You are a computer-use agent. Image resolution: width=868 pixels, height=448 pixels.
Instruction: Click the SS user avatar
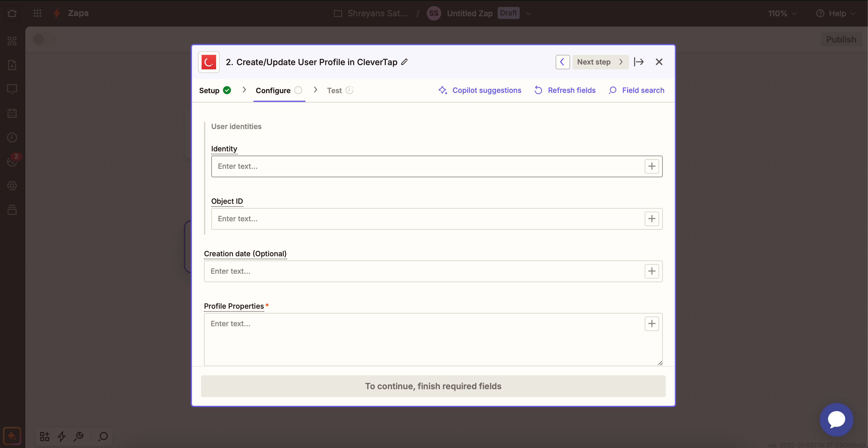coord(434,14)
